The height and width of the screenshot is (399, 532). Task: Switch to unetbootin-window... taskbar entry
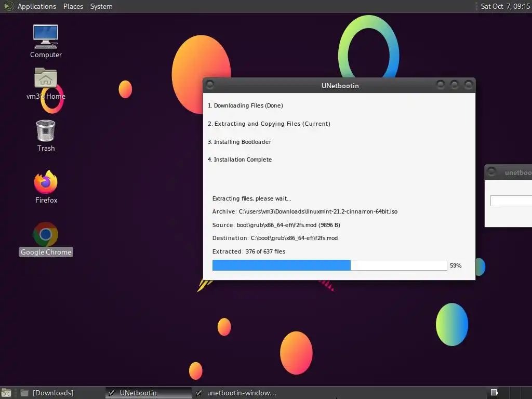(237, 393)
